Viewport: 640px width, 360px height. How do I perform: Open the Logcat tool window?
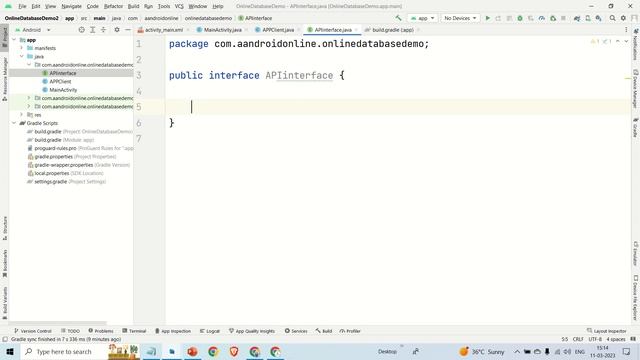point(209,331)
